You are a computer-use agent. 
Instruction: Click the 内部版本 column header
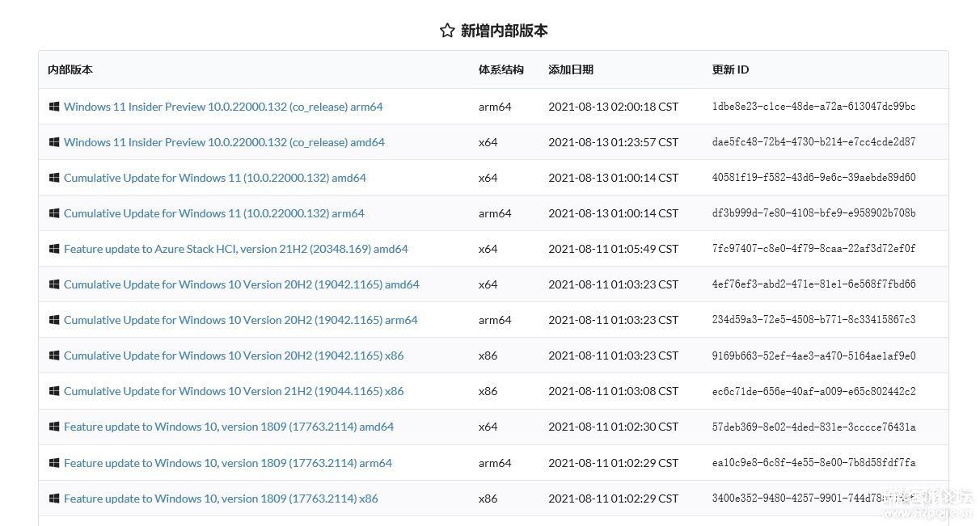pos(70,69)
